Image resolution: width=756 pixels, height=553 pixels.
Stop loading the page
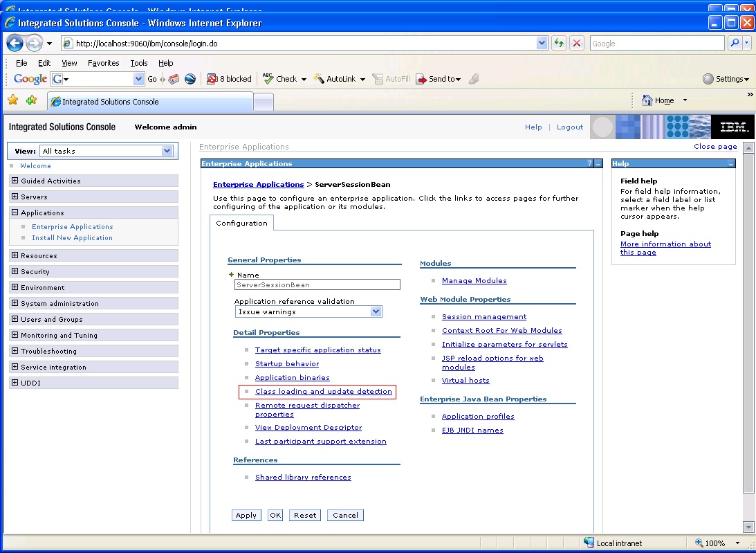click(577, 43)
